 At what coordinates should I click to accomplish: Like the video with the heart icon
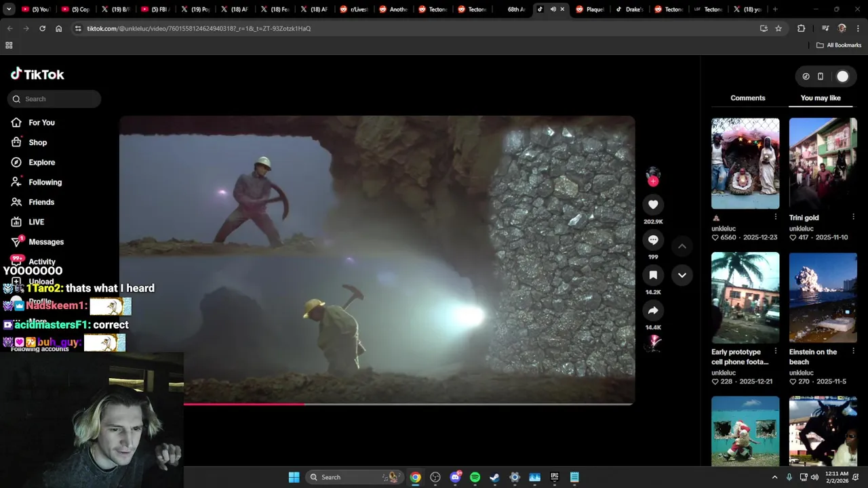click(653, 205)
